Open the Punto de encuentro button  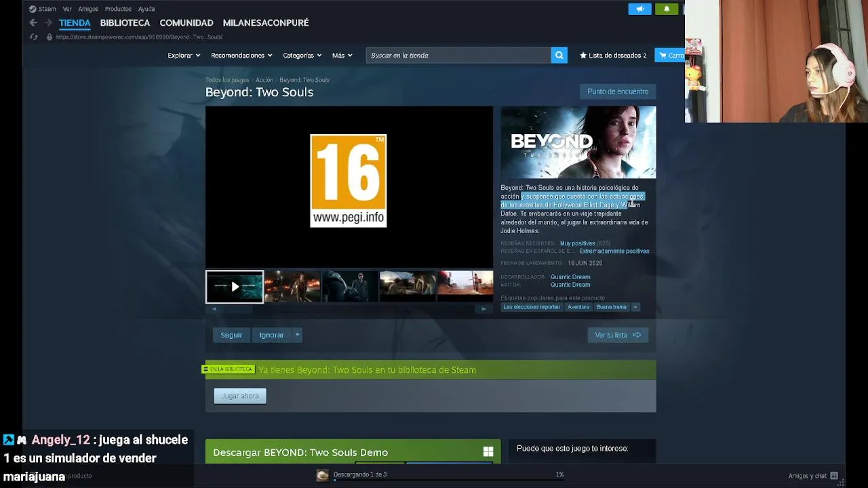tap(618, 91)
